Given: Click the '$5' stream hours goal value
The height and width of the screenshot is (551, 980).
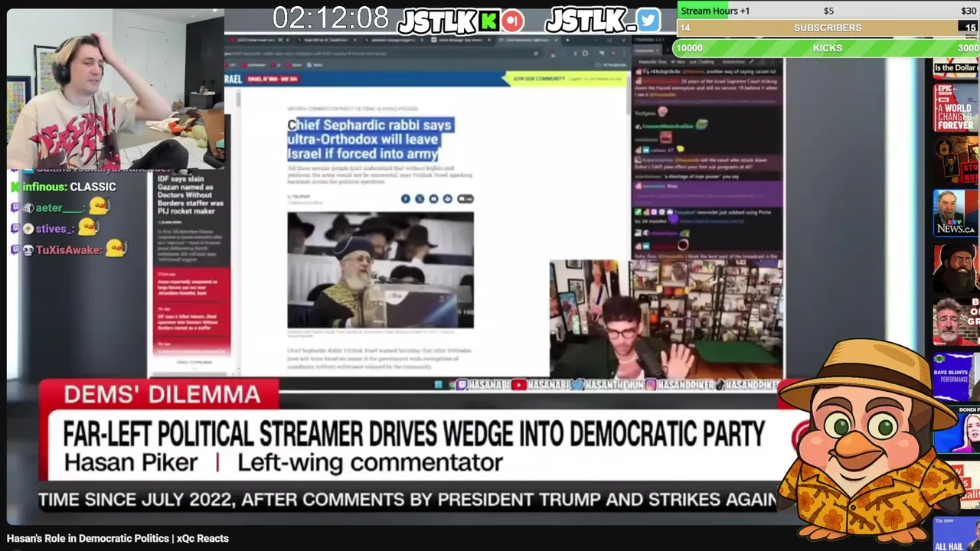Looking at the screenshot, I should (x=828, y=11).
